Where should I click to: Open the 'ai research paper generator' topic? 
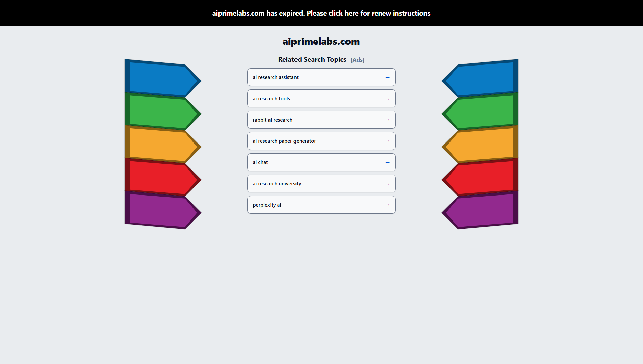tap(321, 141)
